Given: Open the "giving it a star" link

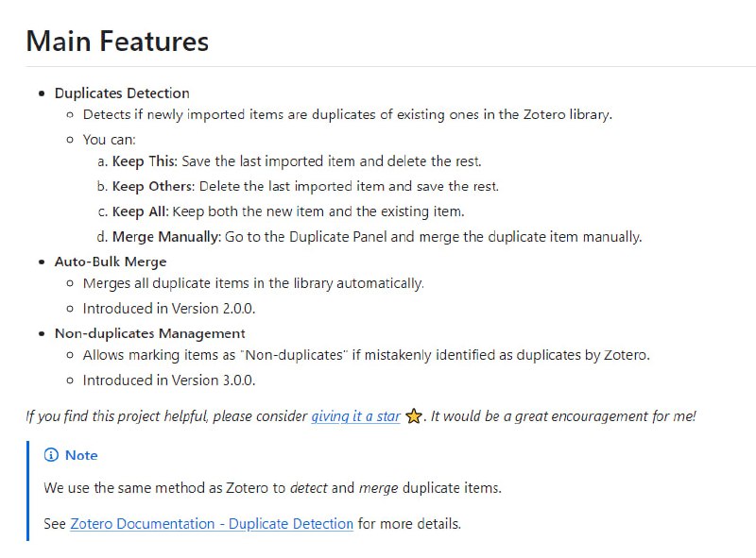Looking at the screenshot, I should (355, 416).
